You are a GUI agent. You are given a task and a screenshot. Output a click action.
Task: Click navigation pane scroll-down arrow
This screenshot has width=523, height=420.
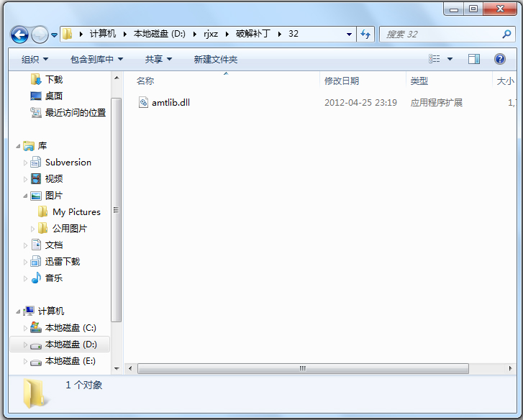pyautogui.click(x=117, y=369)
